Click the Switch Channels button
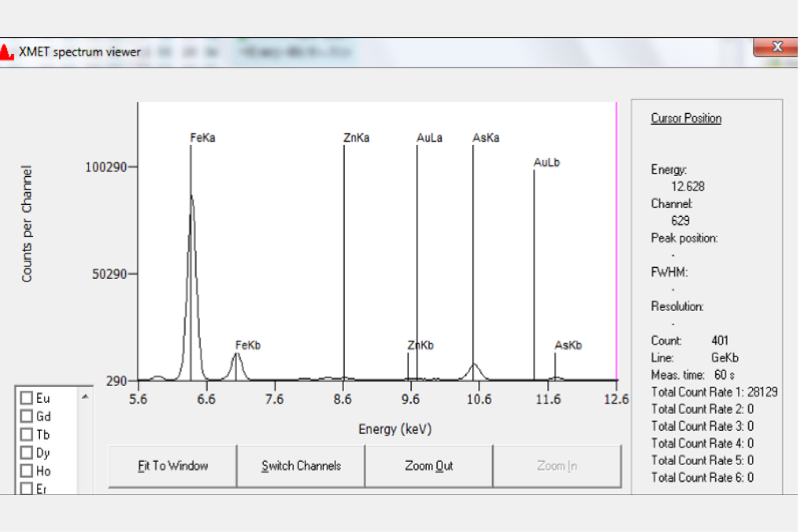 [x=301, y=466]
